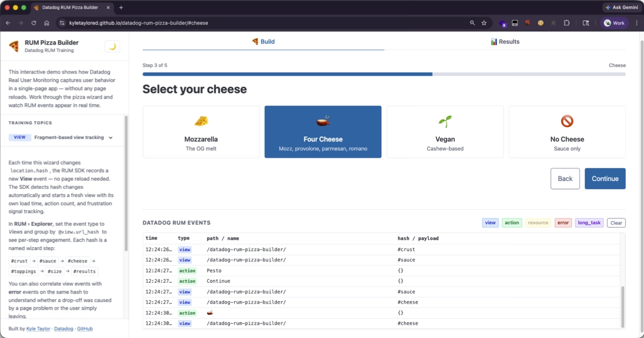Select the Continue action event row
The height and width of the screenshot is (338, 644).
click(x=382, y=281)
